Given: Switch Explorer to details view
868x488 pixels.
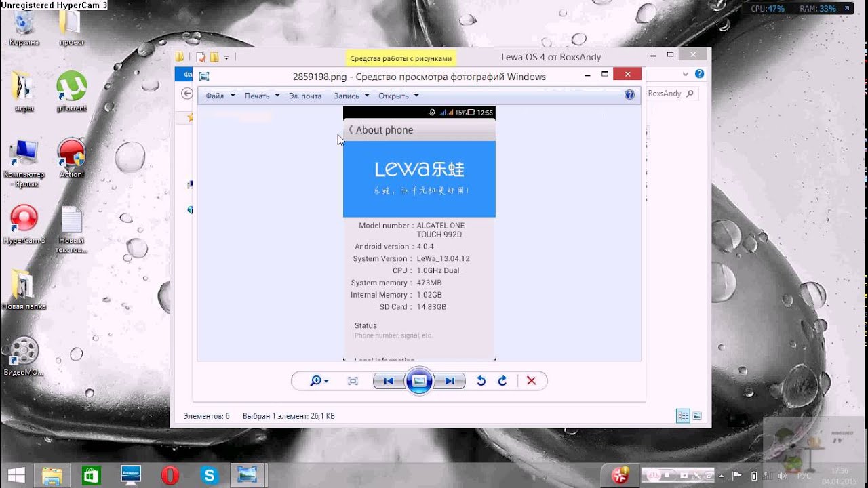Looking at the screenshot, I should coord(684,416).
